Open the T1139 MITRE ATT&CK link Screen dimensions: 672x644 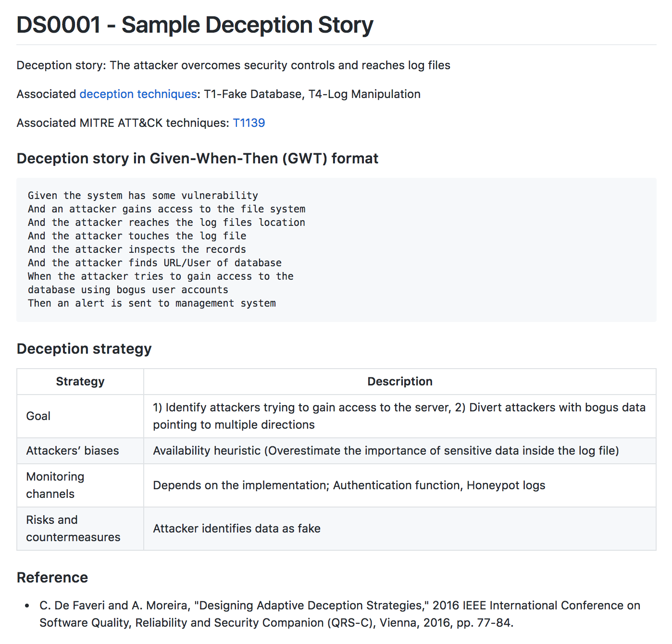pos(249,123)
